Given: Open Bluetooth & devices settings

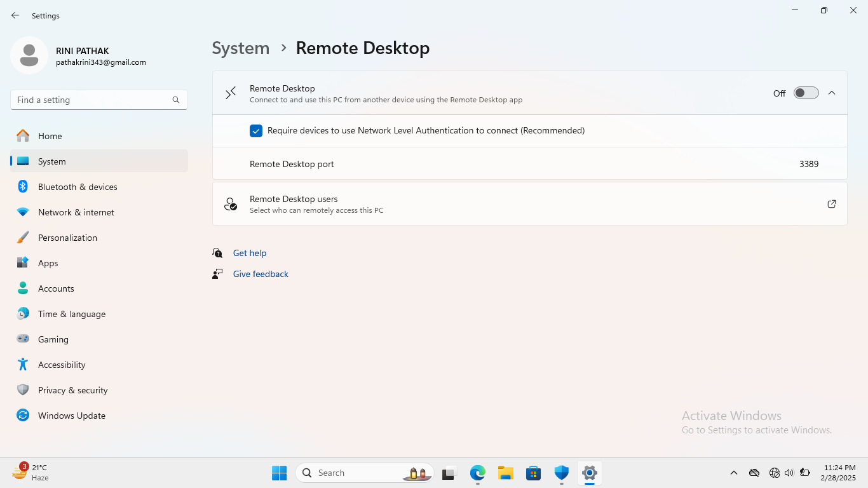Looking at the screenshot, I should (x=78, y=187).
